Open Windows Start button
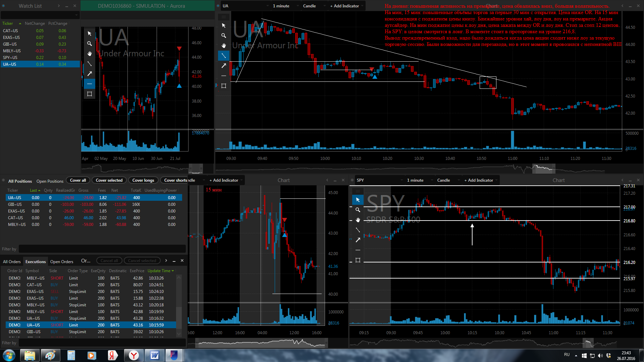644x362 pixels. tap(9, 355)
